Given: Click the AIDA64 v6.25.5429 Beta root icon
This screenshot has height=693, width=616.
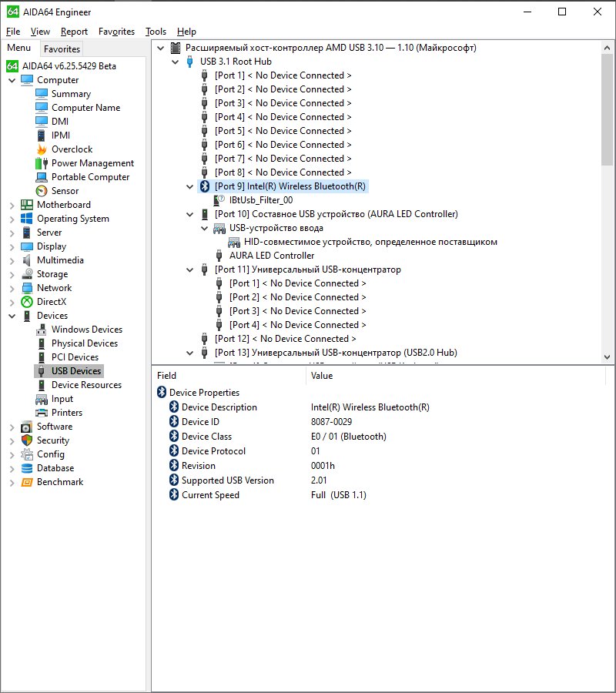Looking at the screenshot, I should point(12,66).
